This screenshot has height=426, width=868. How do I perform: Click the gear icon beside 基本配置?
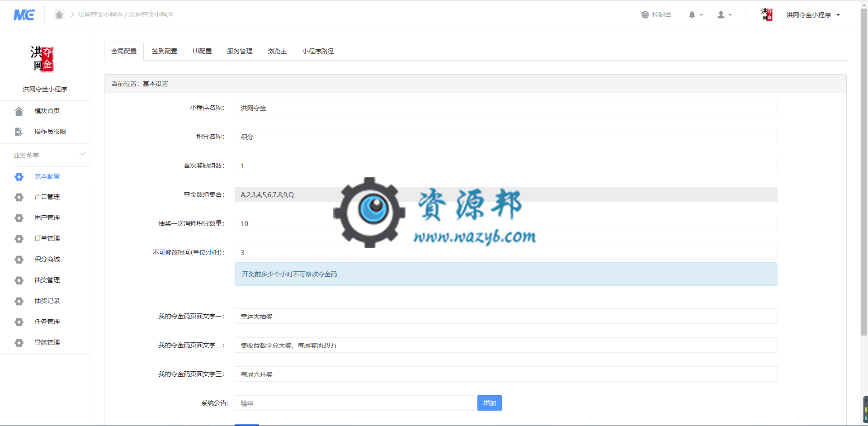pyautogui.click(x=19, y=176)
